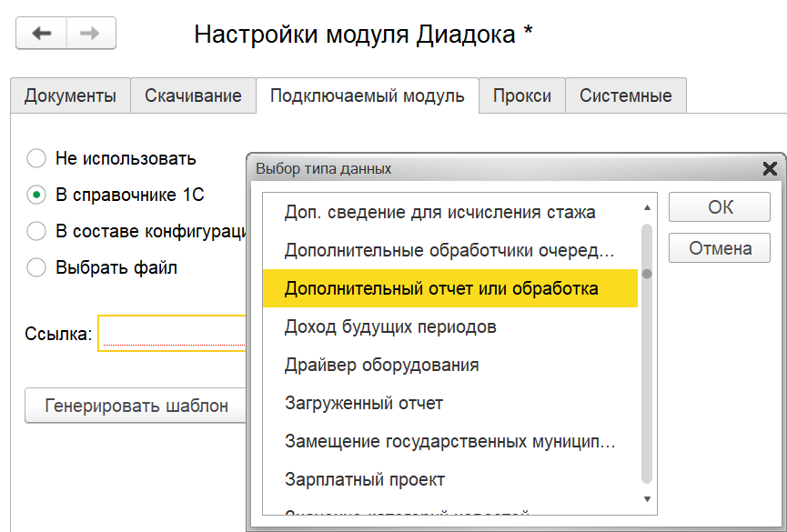This screenshot has width=787, height=532.
Task: Select the 'В составе конфигурации' radio button
Action: click(x=36, y=231)
